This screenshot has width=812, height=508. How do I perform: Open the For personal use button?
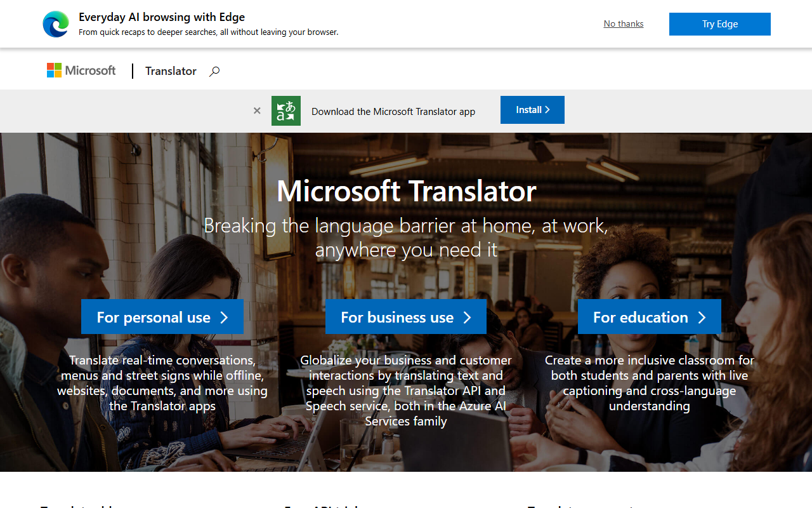[162, 317]
